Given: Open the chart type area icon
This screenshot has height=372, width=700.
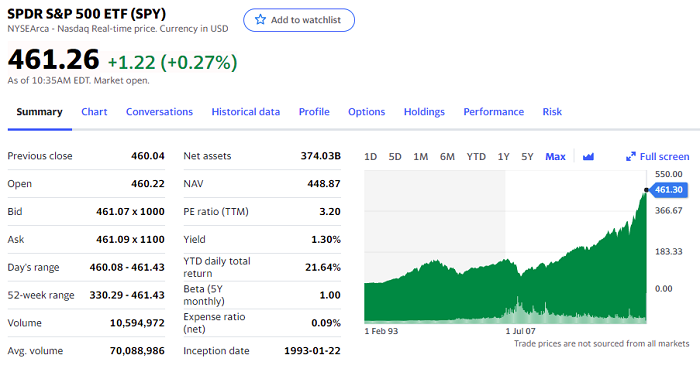Looking at the screenshot, I should pyautogui.click(x=588, y=157).
